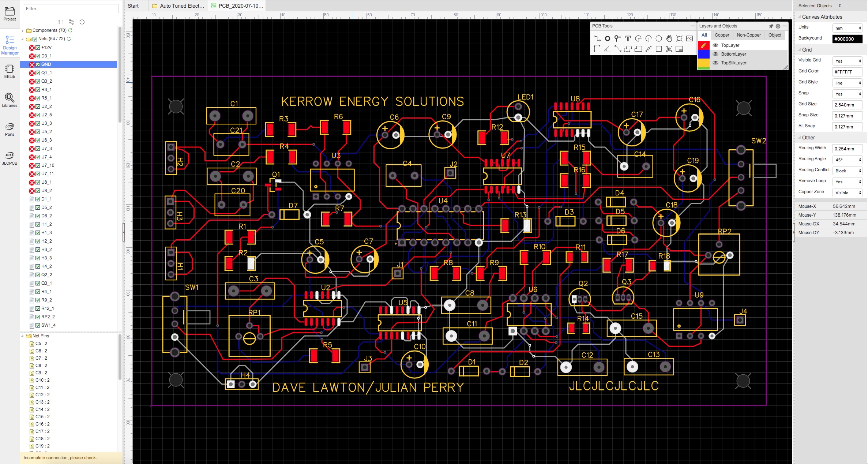Open the Routing Angle dropdown
The width and height of the screenshot is (868, 464).
click(x=847, y=160)
